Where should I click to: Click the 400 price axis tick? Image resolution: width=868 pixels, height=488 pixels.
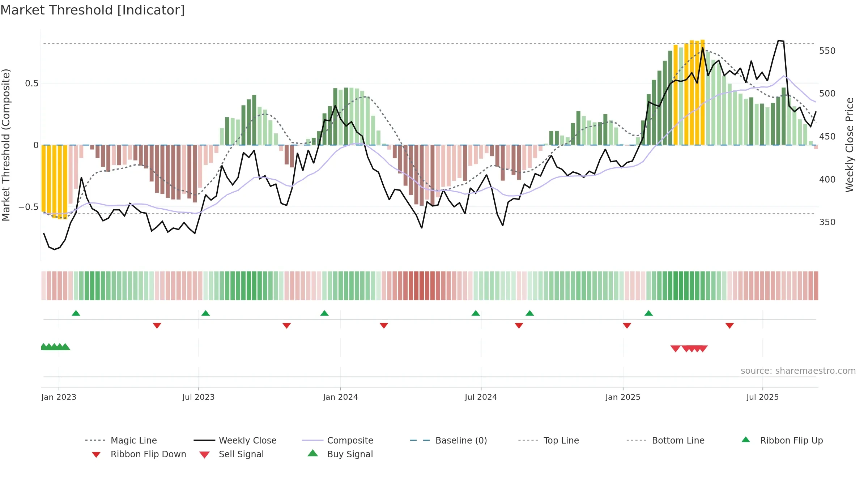click(x=827, y=180)
